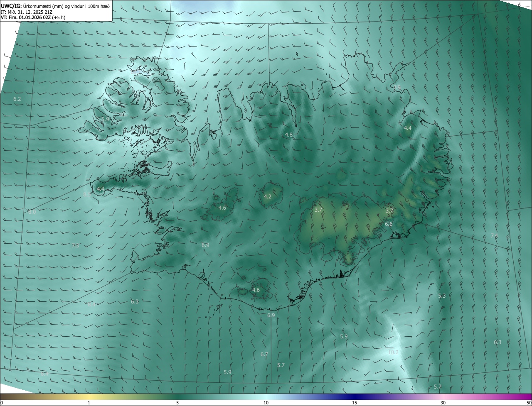Screen dimensions: 532x406
Task: Select the 1 tick on color scale
Action: point(89,403)
